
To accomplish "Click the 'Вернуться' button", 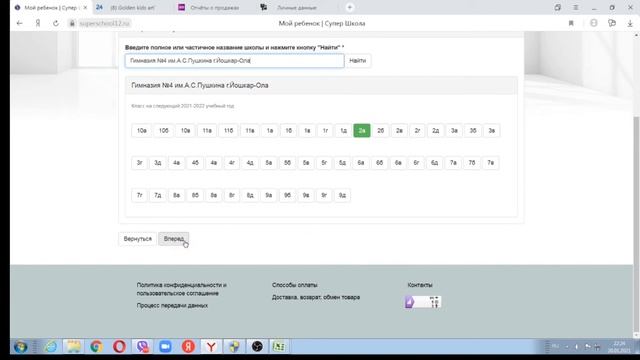I will (138, 239).
